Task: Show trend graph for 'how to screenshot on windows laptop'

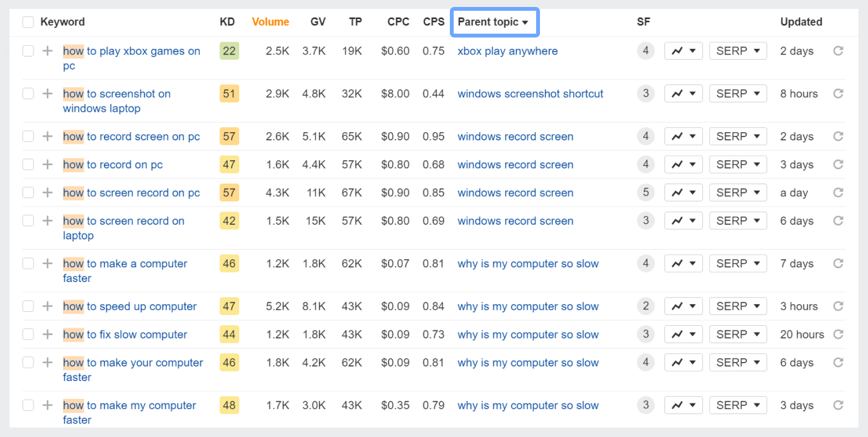Action: coord(683,93)
